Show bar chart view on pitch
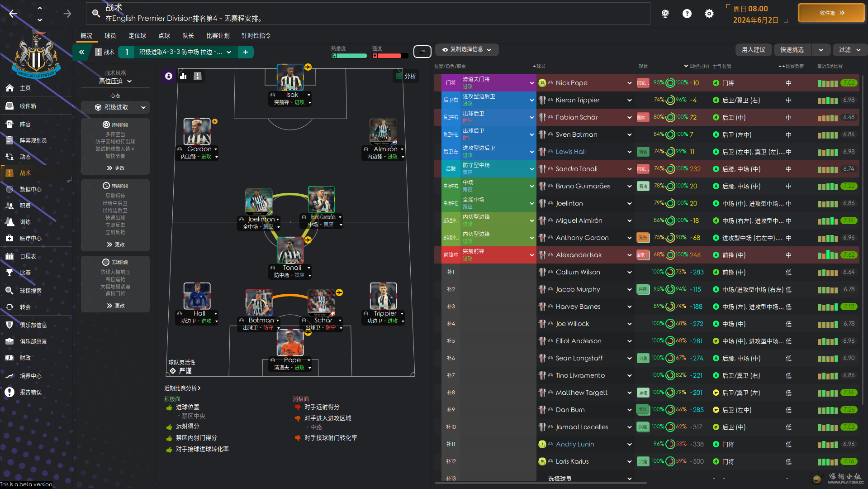The width and height of the screenshot is (868, 489). pyautogui.click(x=183, y=76)
